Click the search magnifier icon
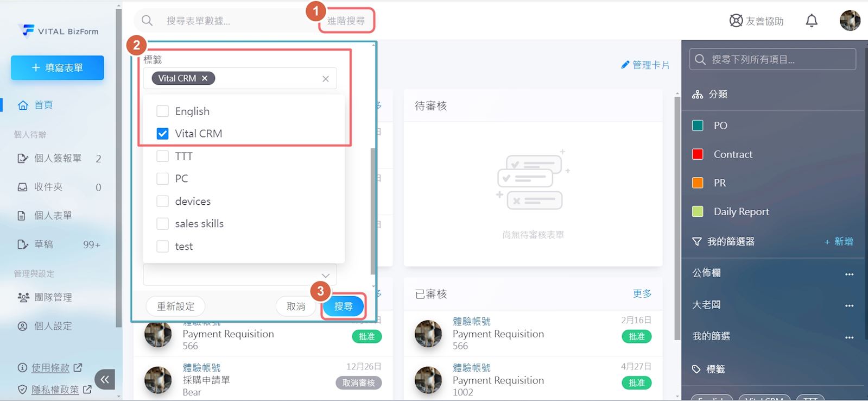 pyautogui.click(x=147, y=21)
